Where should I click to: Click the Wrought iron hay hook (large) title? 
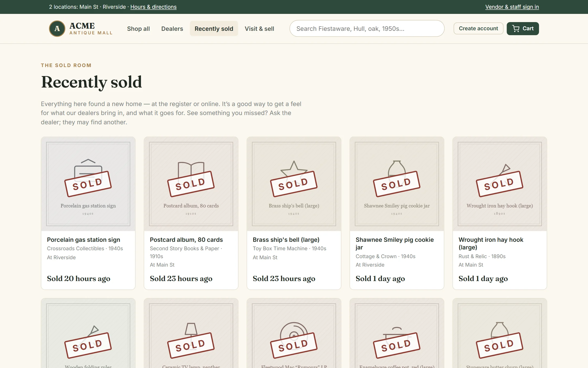pyautogui.click(x=491, y=243)
